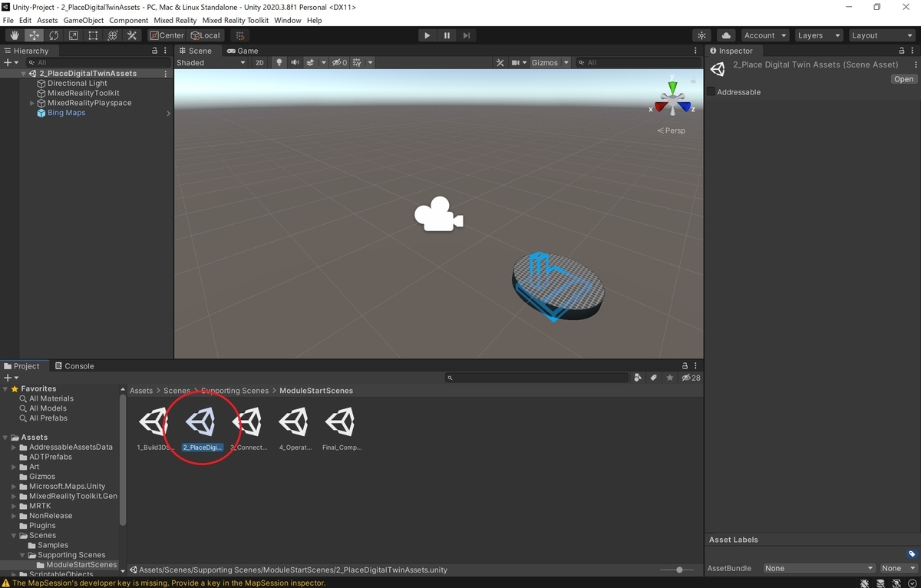
Task: Toggle Scene effects (skybox, fog)
Action: (311, 63)
